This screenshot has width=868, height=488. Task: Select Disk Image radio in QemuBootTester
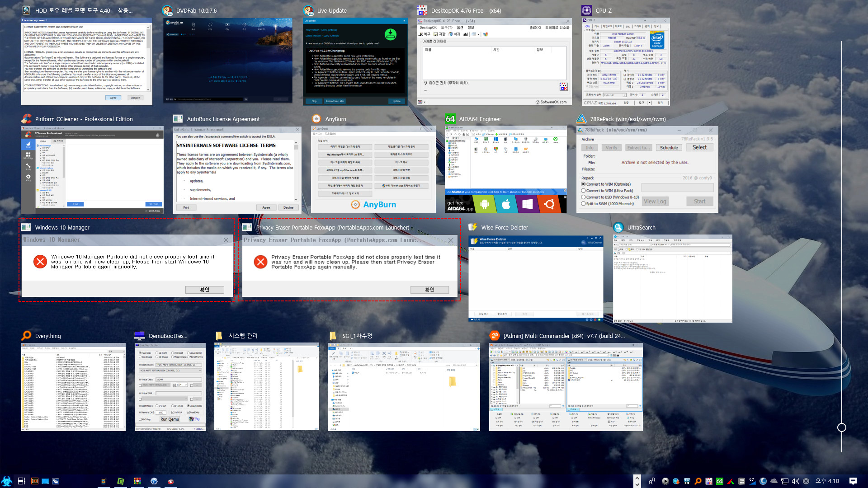coord(146,357)
